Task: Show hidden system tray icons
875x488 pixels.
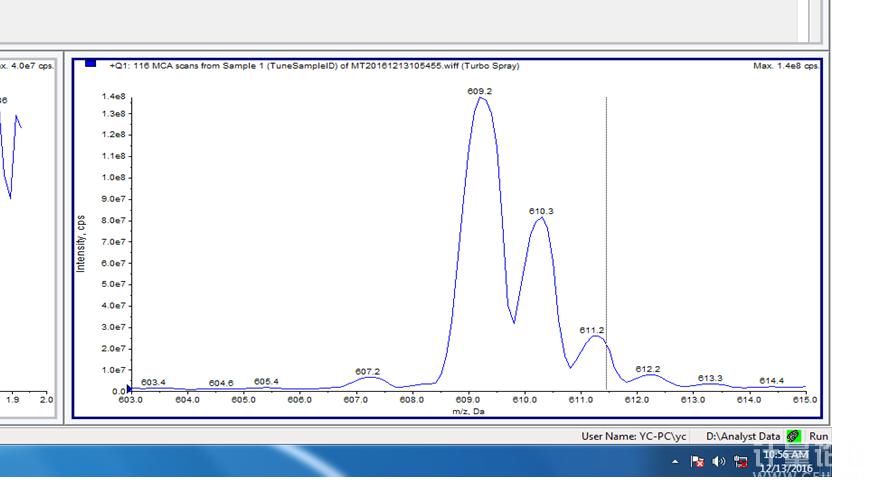Action: tap(675, 462)
